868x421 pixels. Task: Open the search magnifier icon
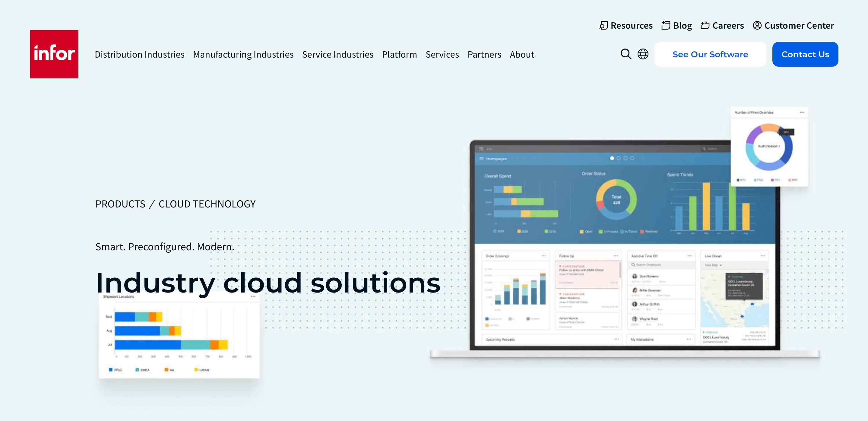click(626, 54)
